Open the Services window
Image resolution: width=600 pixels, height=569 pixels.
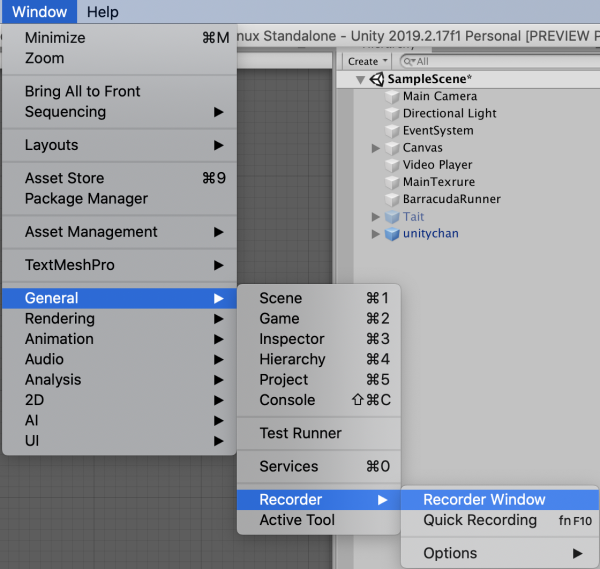[x=319, y=466]
